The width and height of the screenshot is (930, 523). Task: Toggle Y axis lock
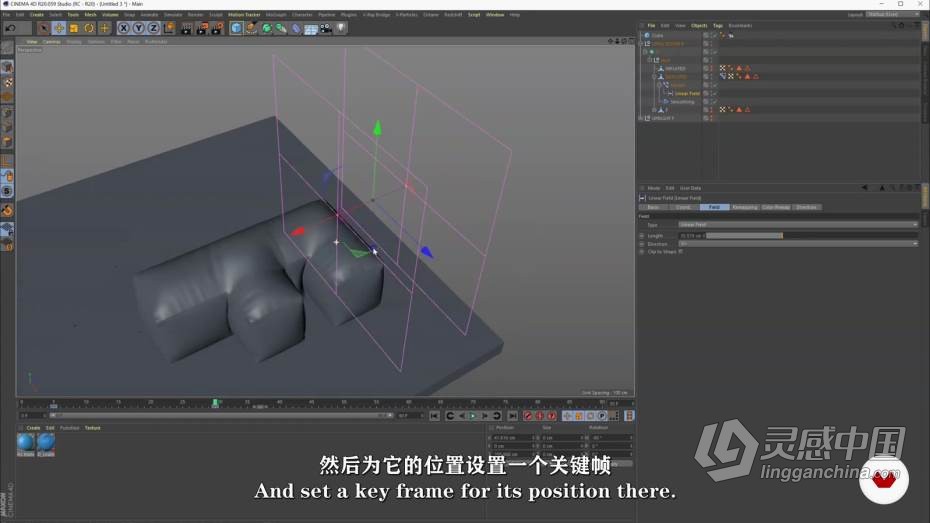pyautogui.click(x=138, y=28)
